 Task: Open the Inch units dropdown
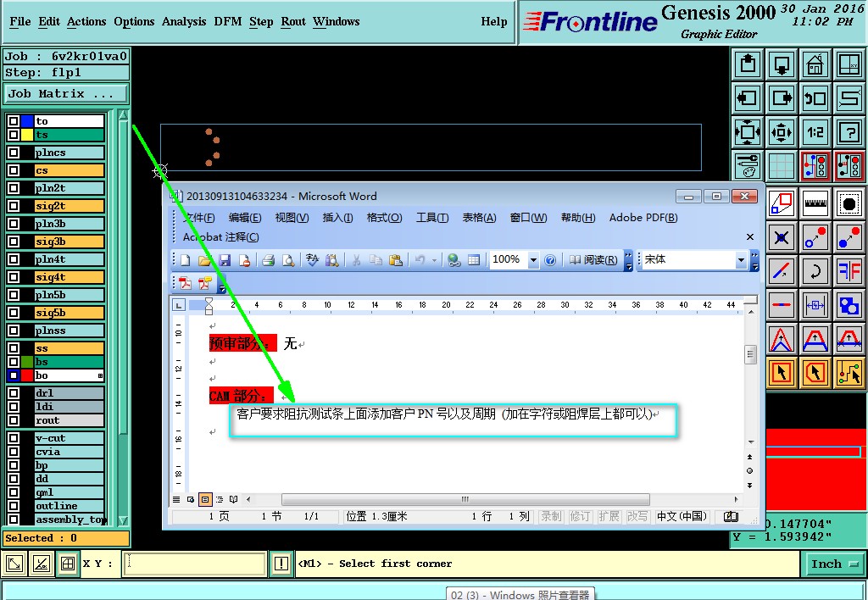click(834, 564)
